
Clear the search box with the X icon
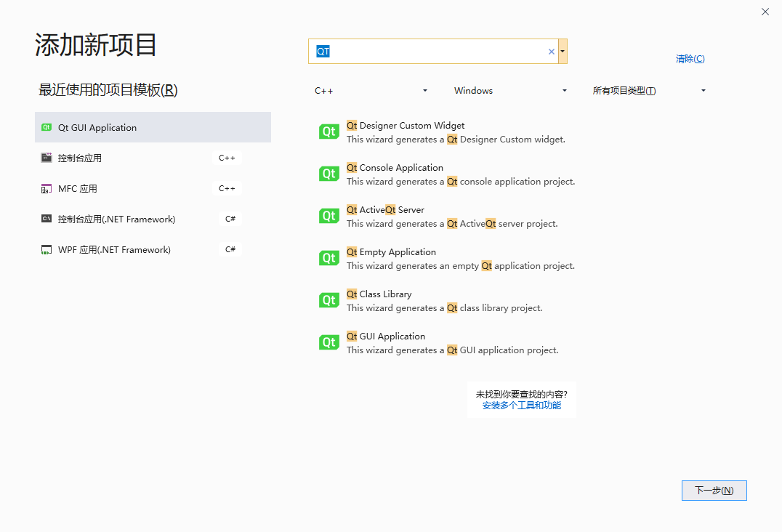click(551, 51)
